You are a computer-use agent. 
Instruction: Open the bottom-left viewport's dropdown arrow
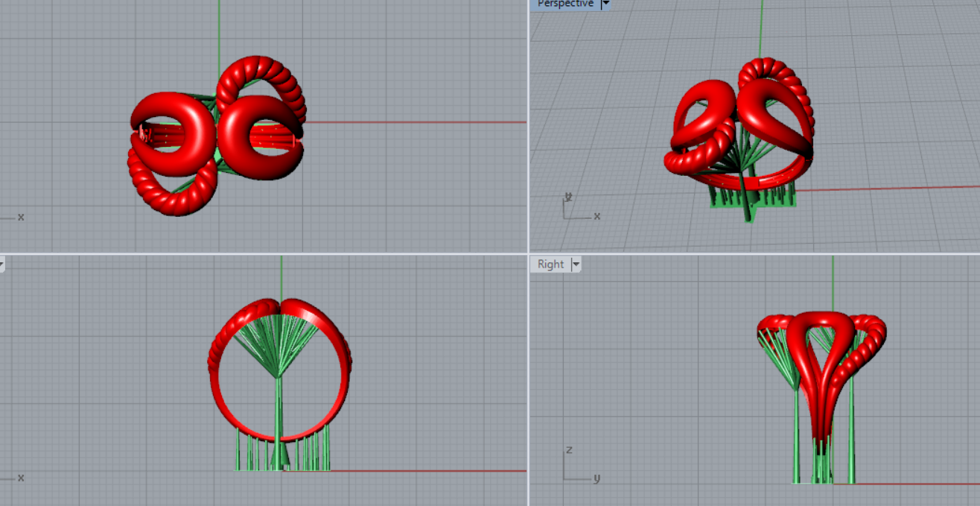pos(1,264)
